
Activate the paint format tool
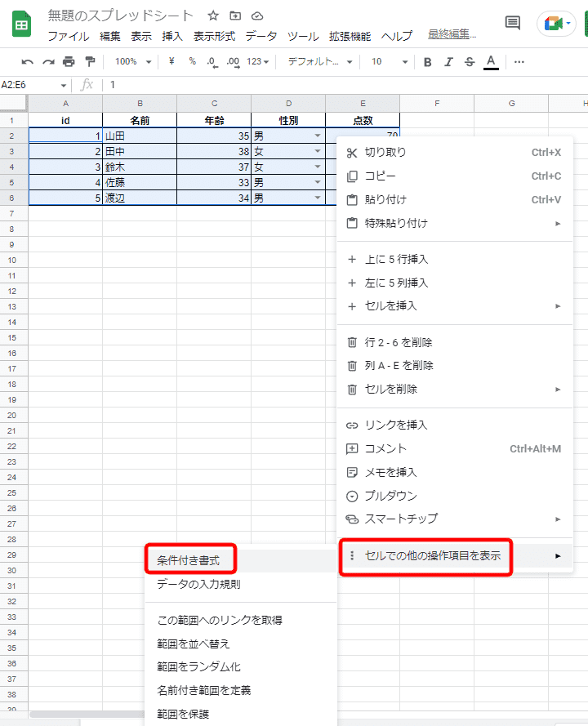[90, 61]
